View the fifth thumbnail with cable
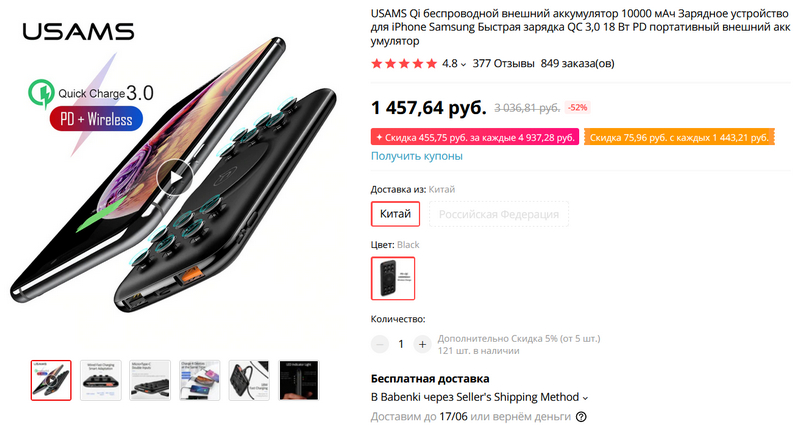This screenshot has width=800, height=432. pyautogui.click(x=249, y=380)
